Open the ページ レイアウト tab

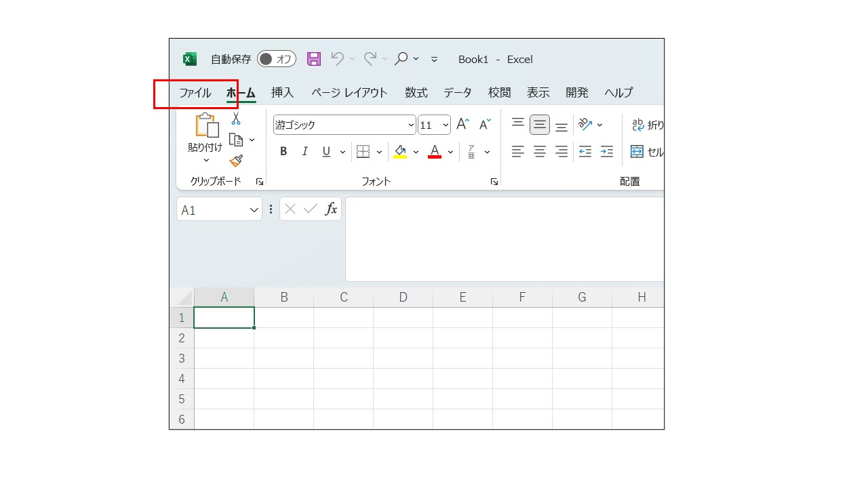pyautogui.click(x=349, y=93)
